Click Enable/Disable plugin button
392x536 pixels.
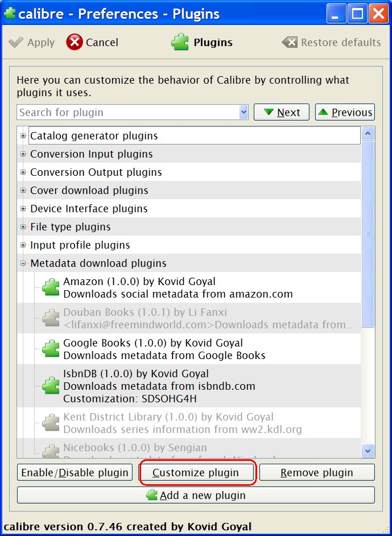(x=75, y=472)
